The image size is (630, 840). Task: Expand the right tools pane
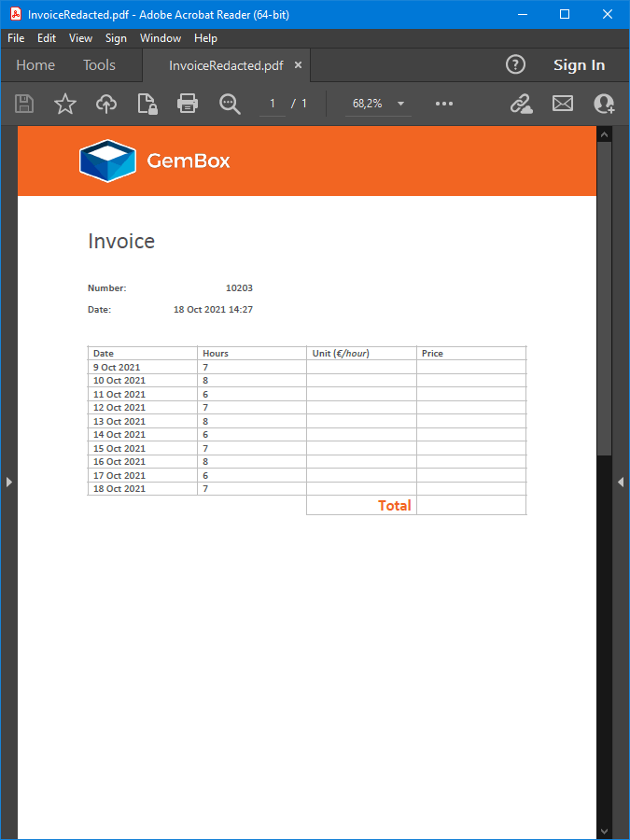pos(621,482)
